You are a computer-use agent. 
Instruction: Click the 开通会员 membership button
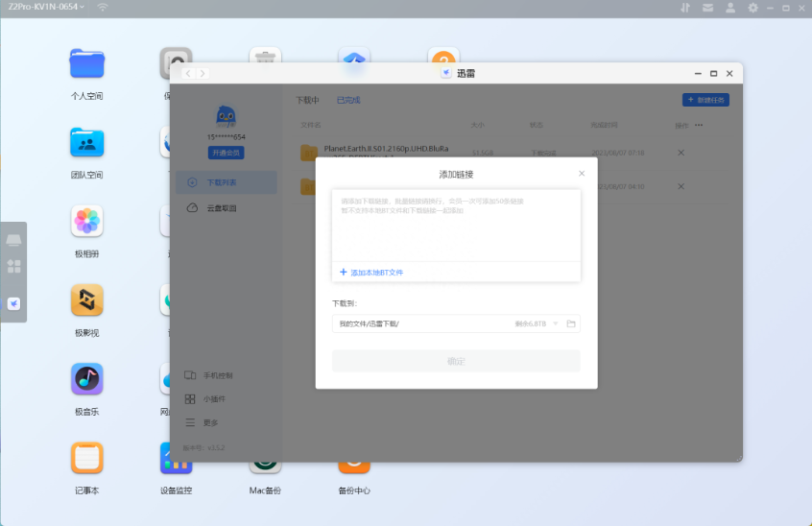[226, 153]
